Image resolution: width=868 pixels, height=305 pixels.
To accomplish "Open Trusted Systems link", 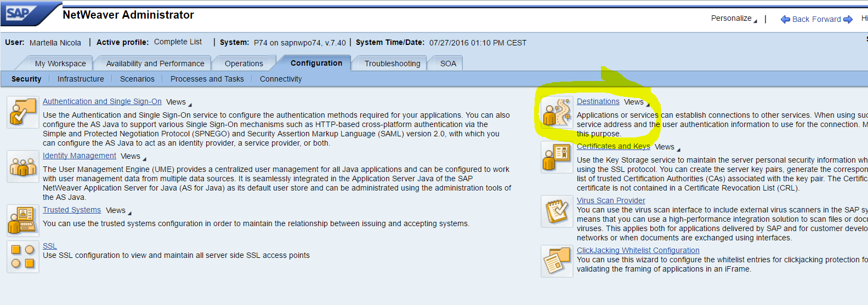I will [x=72, y=210].
